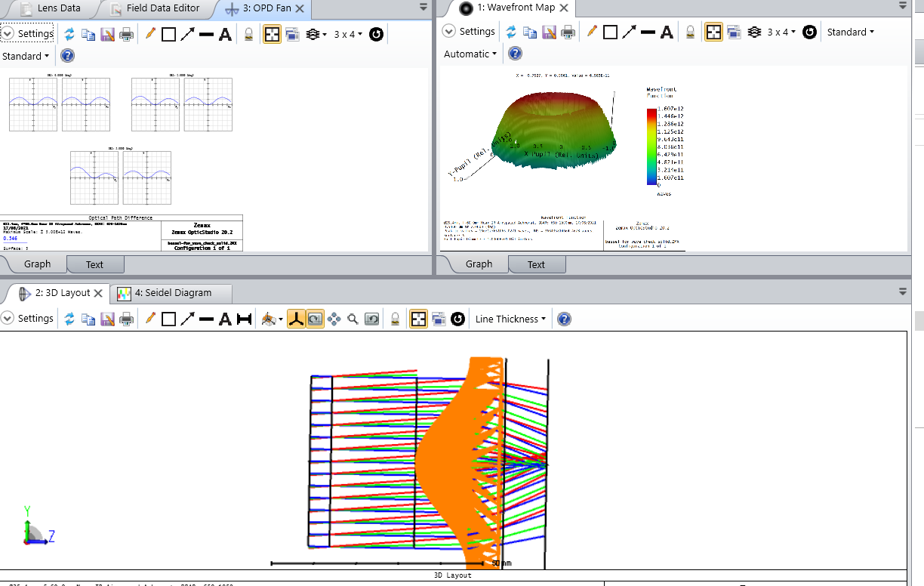This screenshot has width=924, height=586.
Task: Save the 3D Layout graphic
Action: [107, 319]
